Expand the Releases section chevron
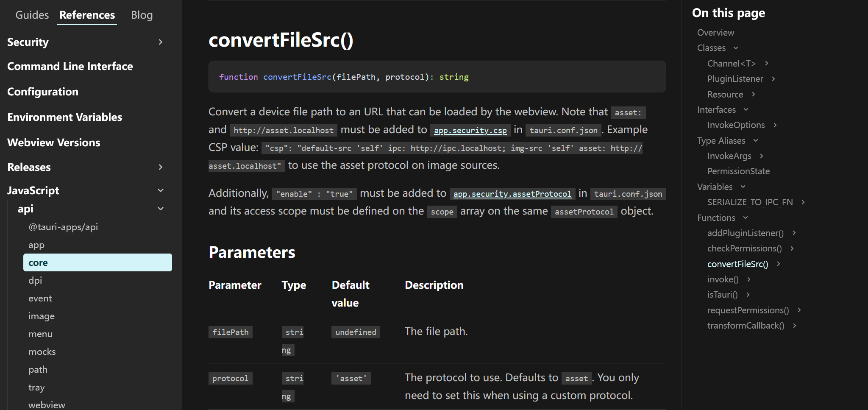The width and height of the screenshot is (868, 410). coord(160,167)
